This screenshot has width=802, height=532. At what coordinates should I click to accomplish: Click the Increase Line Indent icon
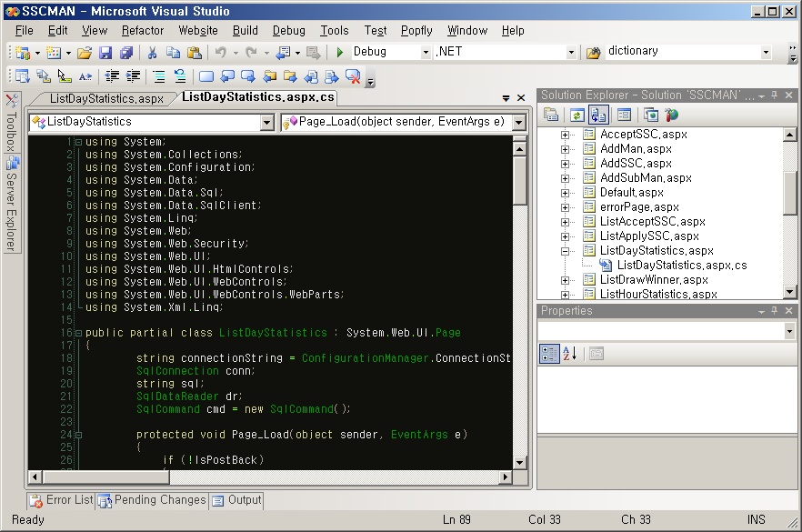point(133,76)
